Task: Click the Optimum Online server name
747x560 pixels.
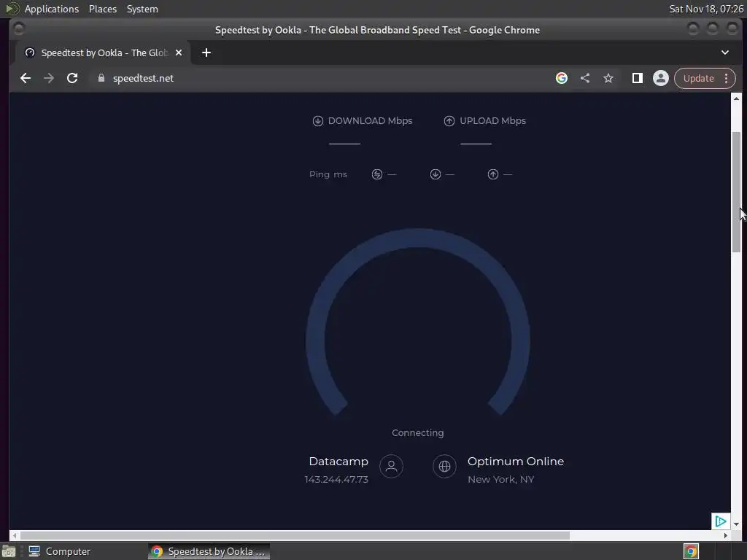Action: [x=516, y=462]
